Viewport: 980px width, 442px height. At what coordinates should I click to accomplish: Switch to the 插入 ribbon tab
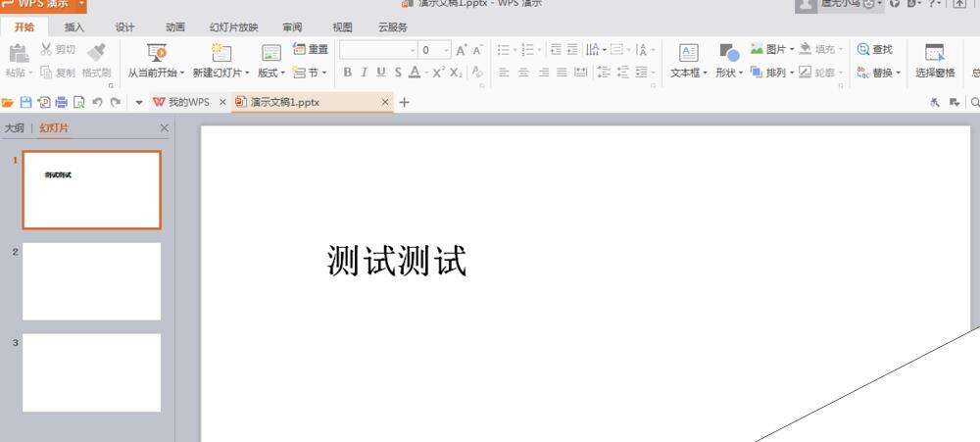pyautogui.click(x=74, y=26)
